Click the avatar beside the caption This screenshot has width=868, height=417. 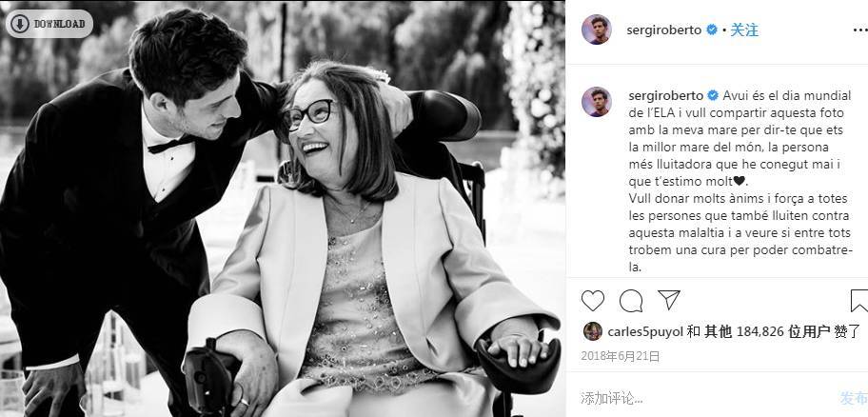(597, 102)
